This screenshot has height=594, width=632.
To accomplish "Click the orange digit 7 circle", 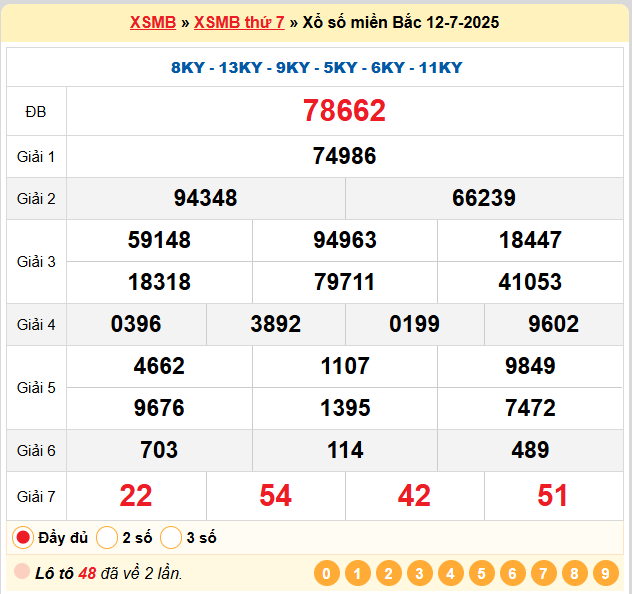I will pos(544,573).
